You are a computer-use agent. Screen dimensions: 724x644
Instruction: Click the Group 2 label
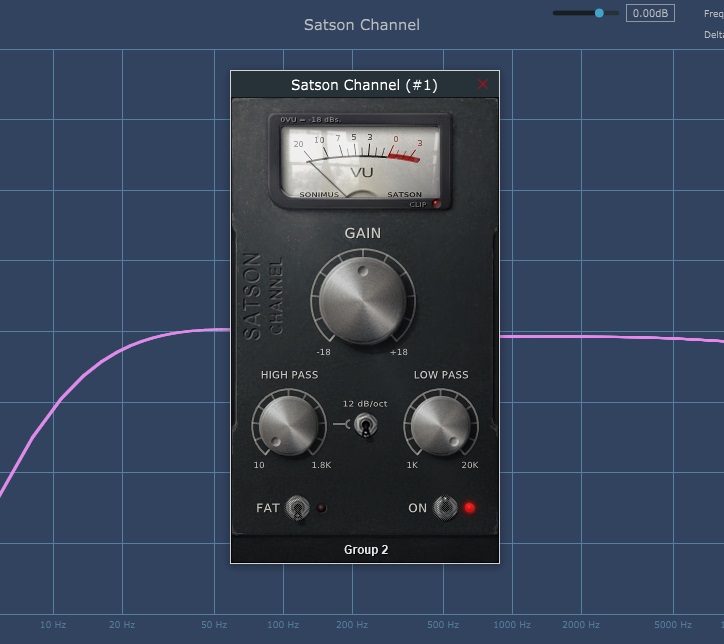point(366,549)
